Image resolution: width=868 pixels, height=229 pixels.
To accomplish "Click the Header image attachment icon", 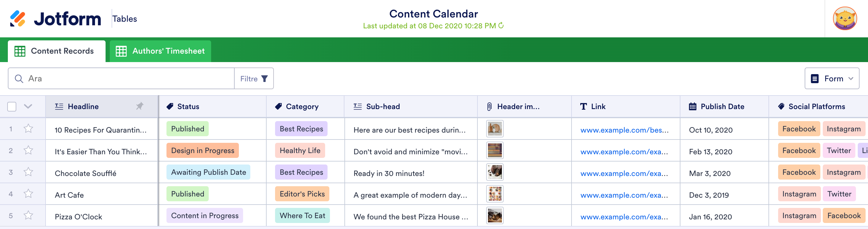I will [489, 107].
